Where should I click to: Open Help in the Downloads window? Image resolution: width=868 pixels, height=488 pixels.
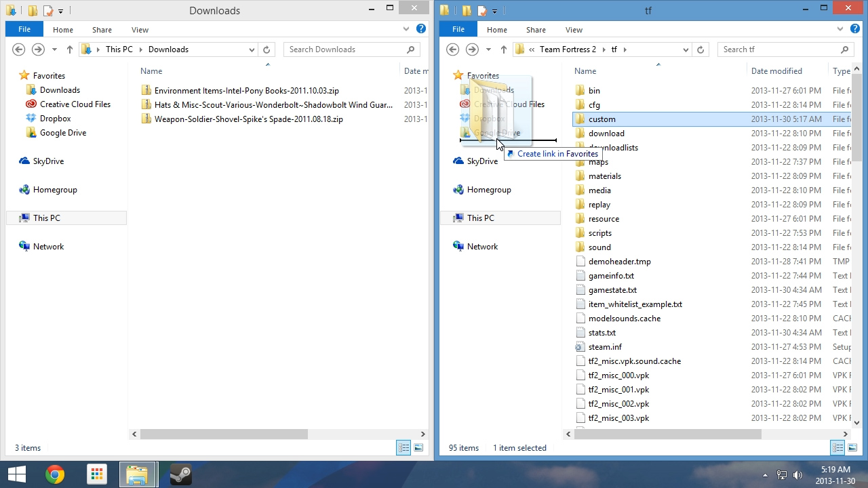pos(421,29)
